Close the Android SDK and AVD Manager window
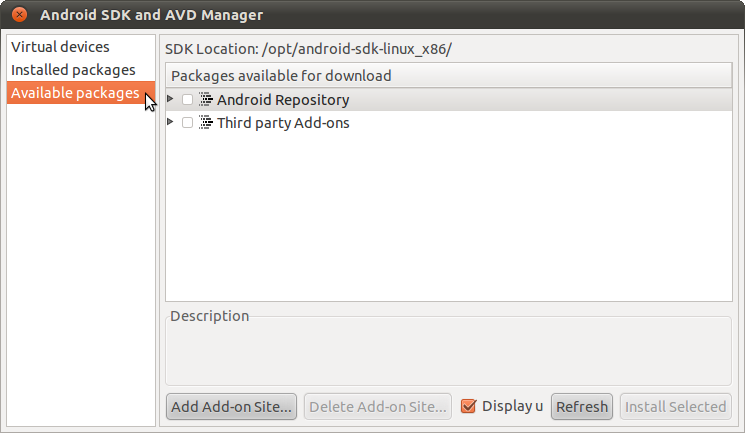745x433 pixels. (x=19, y=14)
